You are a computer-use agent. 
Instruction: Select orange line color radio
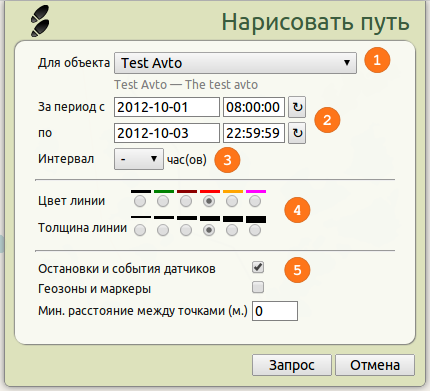[x=232, y=201]
